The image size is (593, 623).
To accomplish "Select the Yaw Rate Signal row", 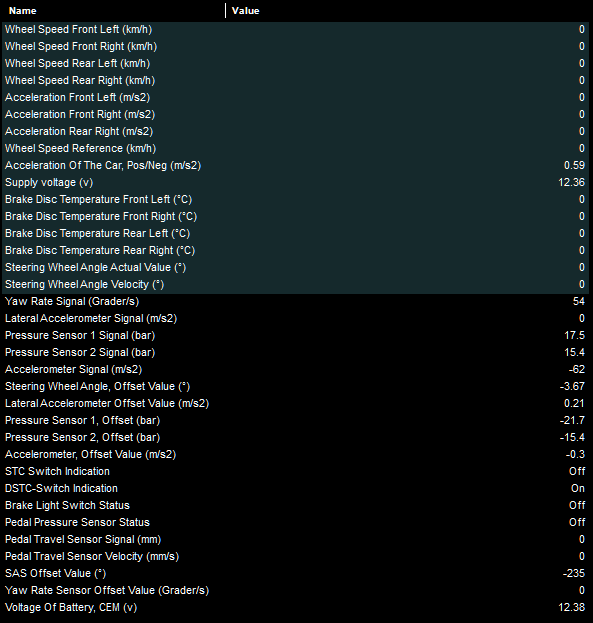I will coord(296,301).
